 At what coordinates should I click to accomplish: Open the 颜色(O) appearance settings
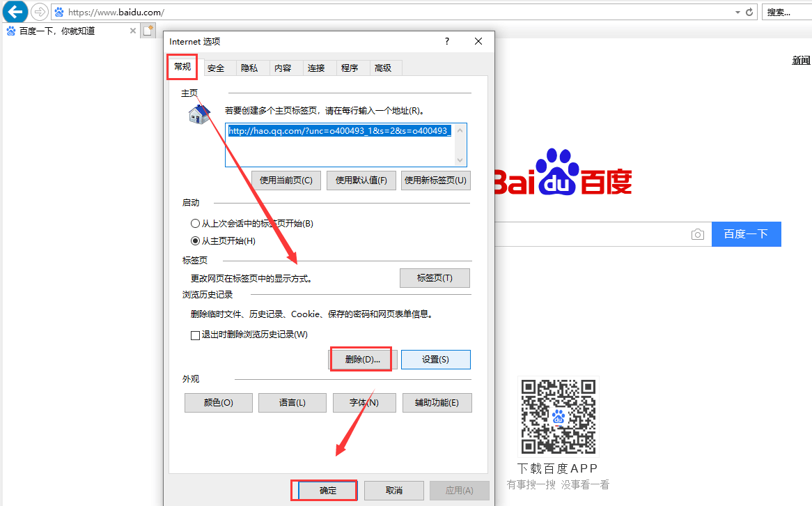218,403
